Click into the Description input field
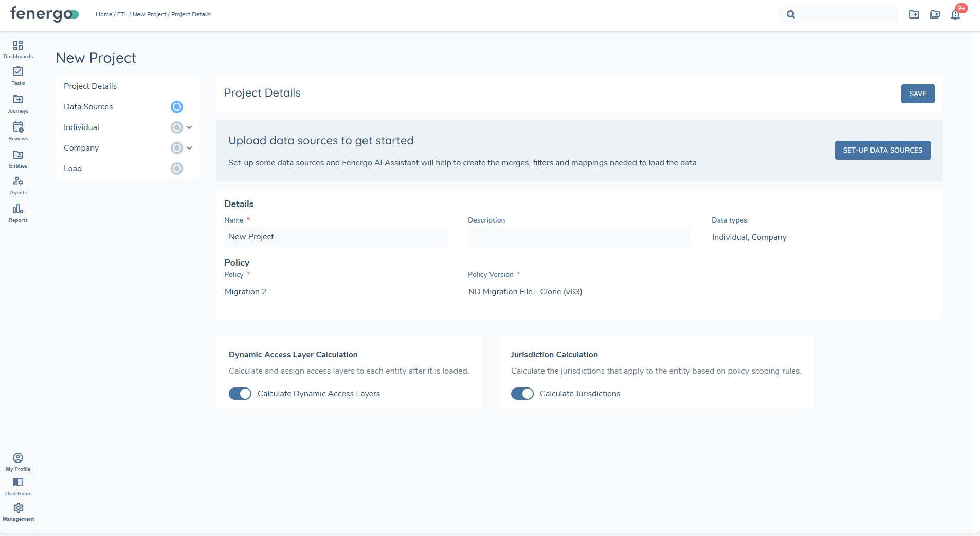 (x=579, y=237)
